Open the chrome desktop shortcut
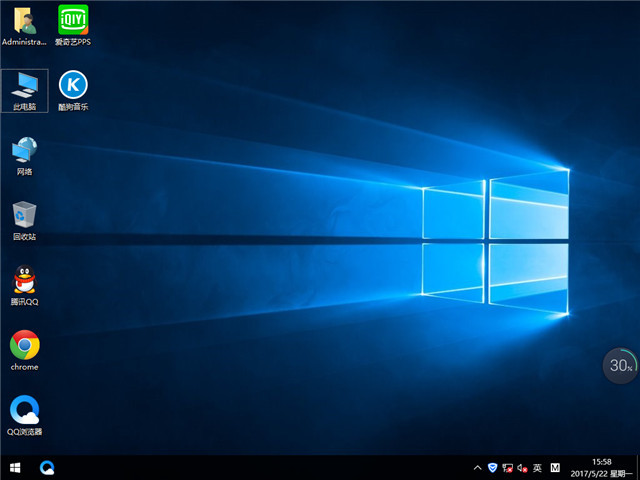640x480 pixels. [x=24, y=351]
